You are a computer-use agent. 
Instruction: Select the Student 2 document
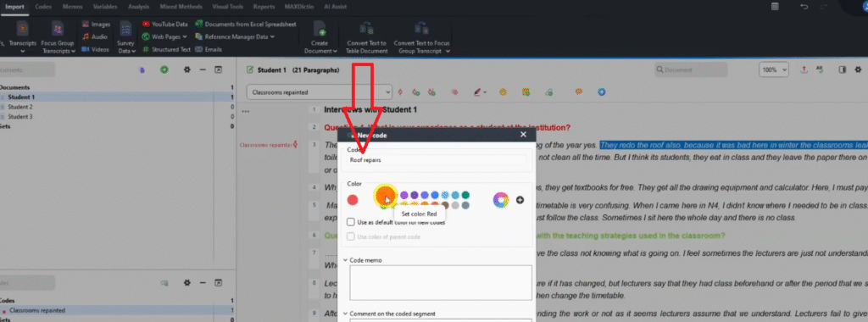tap(20, 107)
